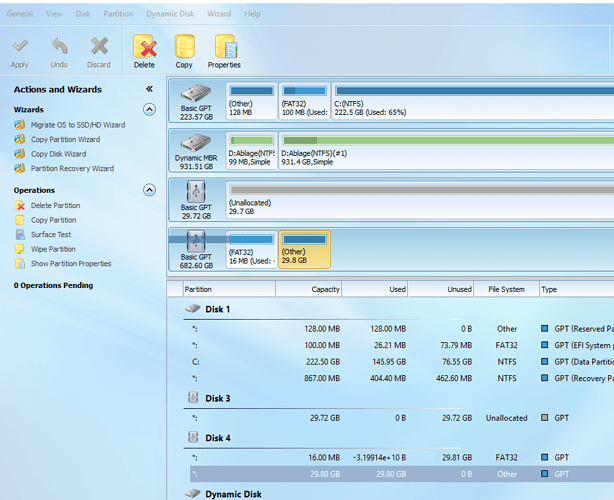Screen dimensions: 614x500
Task: Select the FAT32 16 MB partition block
Action: pos(252,250)
